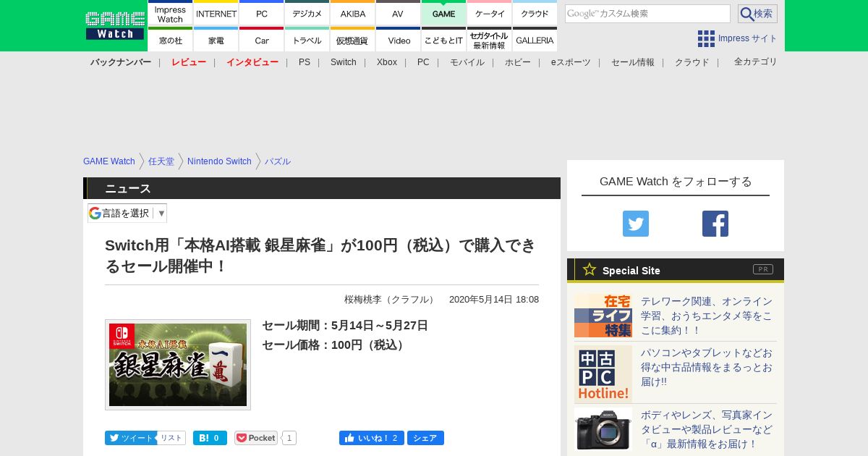
Task: Click author name 桜梅桃李（クラフル）
Action: click(x=391, y=300)
